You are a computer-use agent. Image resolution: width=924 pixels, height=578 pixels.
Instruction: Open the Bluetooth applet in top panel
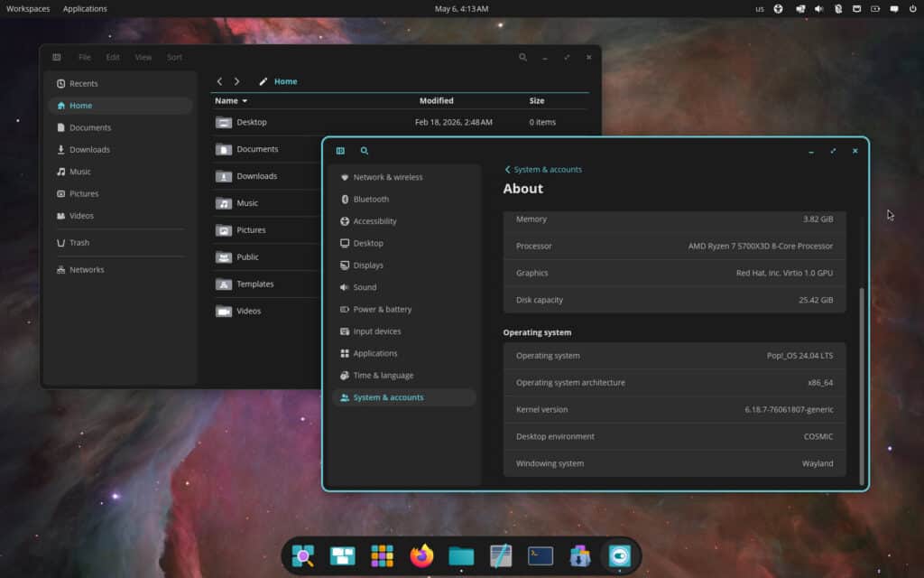[838, 9]
